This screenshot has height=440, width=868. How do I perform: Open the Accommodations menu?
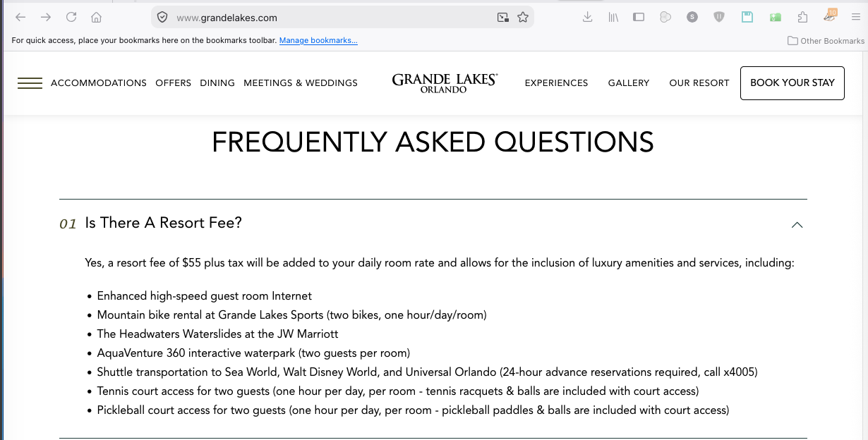pos(99,83)
